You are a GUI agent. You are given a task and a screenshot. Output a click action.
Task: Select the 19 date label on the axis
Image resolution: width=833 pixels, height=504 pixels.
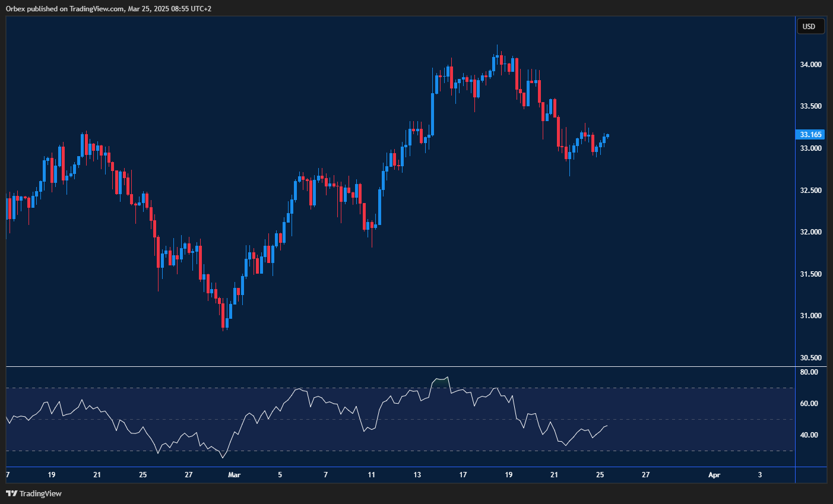coord(51,475)
